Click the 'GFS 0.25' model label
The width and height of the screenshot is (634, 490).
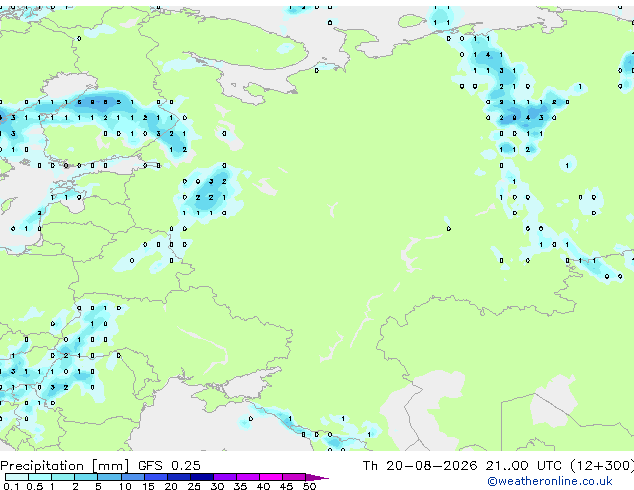pos(169,465)
